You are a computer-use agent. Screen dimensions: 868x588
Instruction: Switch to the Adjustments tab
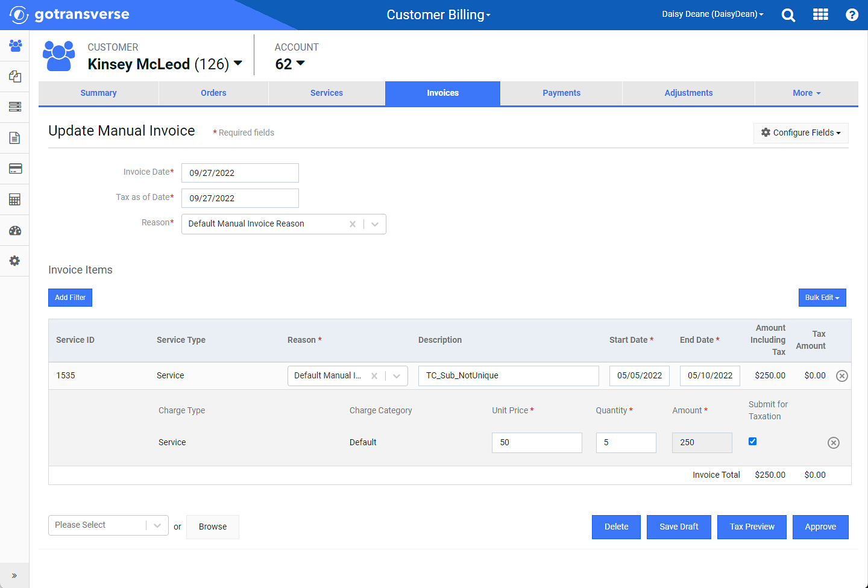point(688,93)
